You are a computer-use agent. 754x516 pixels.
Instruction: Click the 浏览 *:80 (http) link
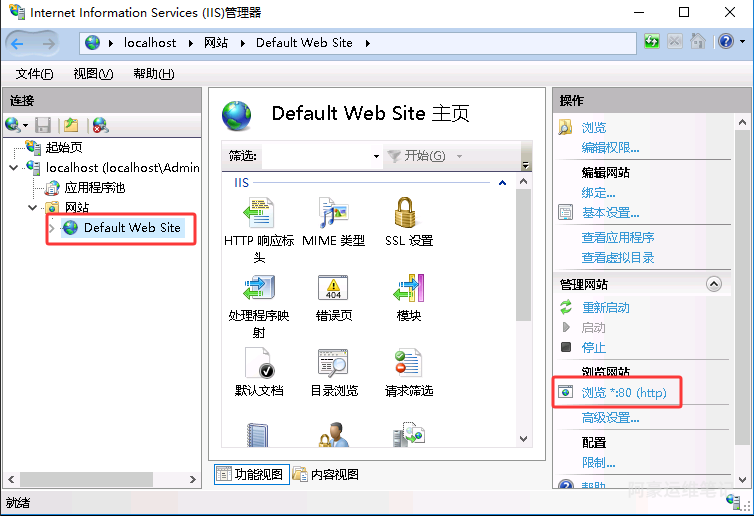point(624,393)
